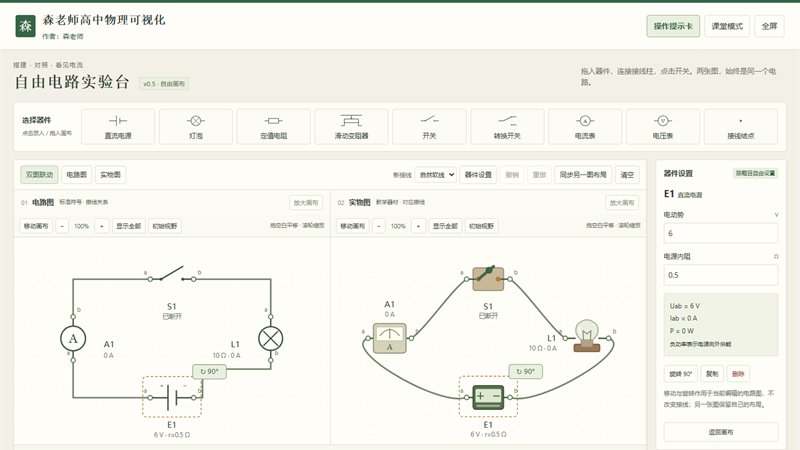Open the 操作提示卡 tips card
Image resolution: width=800 pixels, height=450 pixels.
click(673, 26)
